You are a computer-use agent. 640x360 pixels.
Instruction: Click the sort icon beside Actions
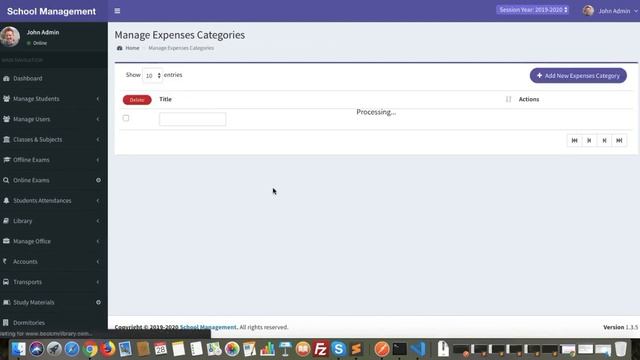508,99
